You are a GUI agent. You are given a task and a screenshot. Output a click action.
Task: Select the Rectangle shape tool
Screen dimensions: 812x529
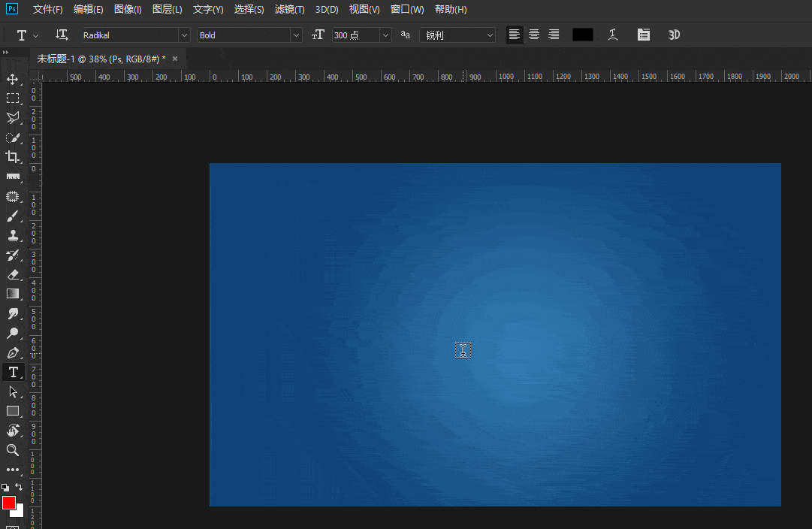coord(13,411)
